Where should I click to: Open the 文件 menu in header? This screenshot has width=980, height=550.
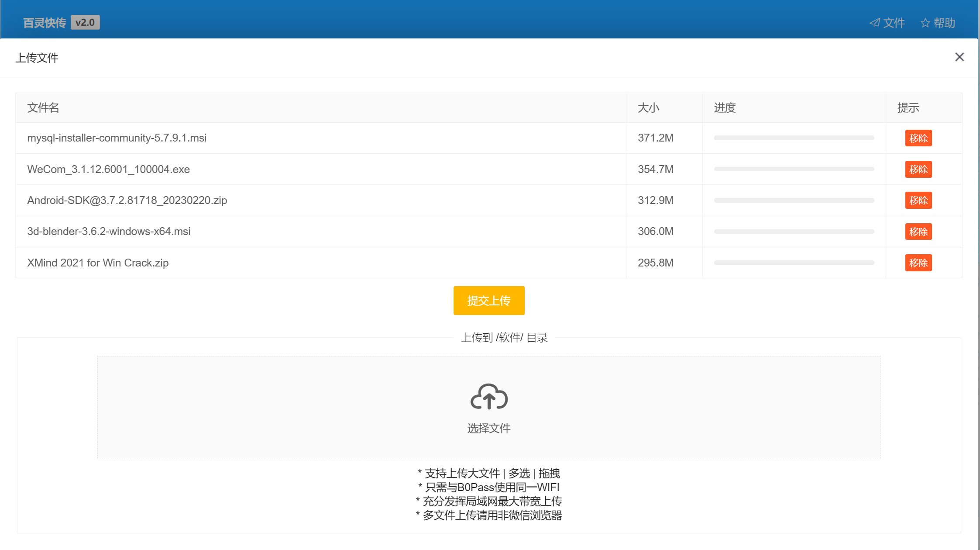point(887,23)
